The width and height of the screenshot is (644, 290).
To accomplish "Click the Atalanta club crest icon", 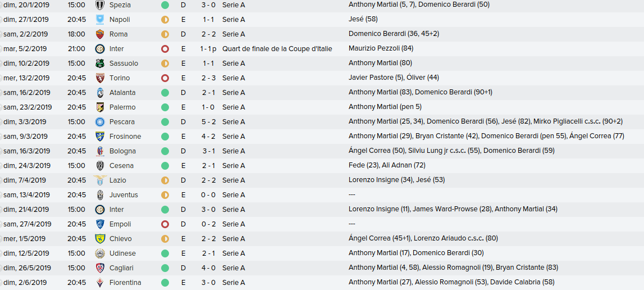I will coord(99,93).
